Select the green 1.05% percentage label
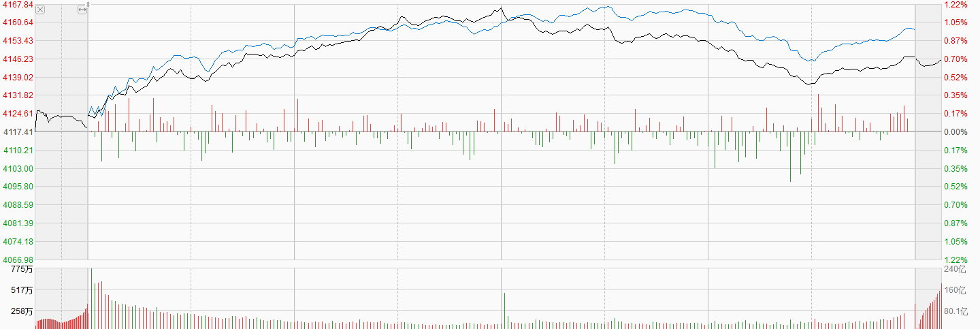 point(955,242)
